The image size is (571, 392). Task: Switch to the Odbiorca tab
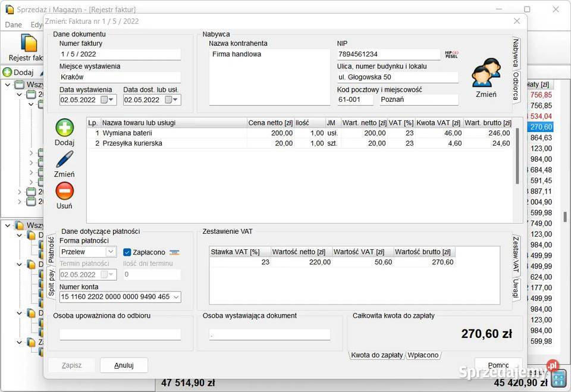pyautogui.click(x=516, y=87)
